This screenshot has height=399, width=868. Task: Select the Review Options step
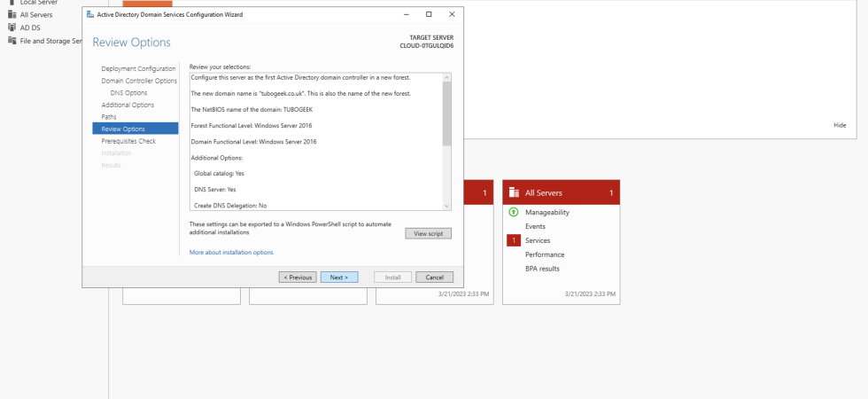click(135, 129)
